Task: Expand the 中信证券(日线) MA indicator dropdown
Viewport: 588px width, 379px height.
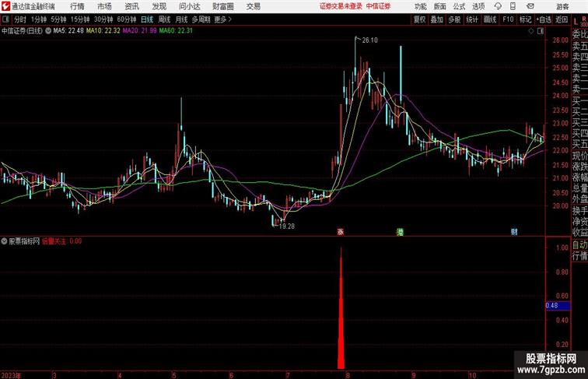Action: 48,31
